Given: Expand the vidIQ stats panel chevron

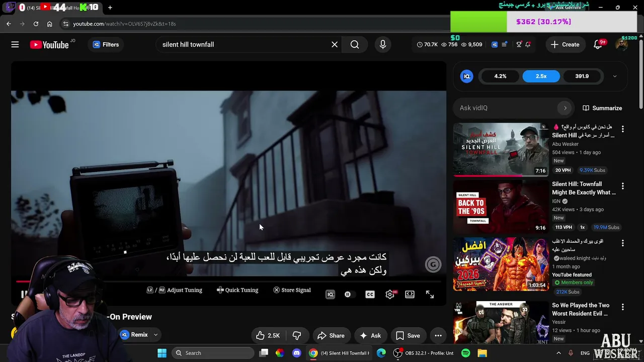Looking at the screenshot, I should pos(614,76).
